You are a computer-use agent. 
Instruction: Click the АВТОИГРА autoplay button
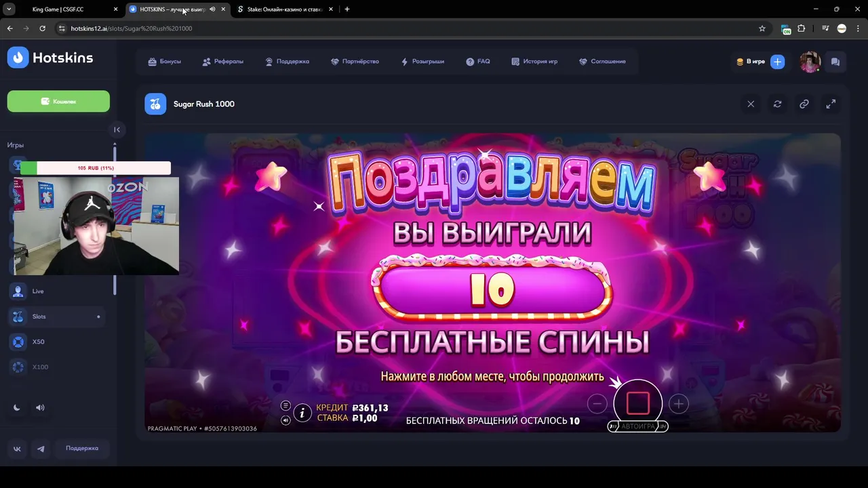638,426
